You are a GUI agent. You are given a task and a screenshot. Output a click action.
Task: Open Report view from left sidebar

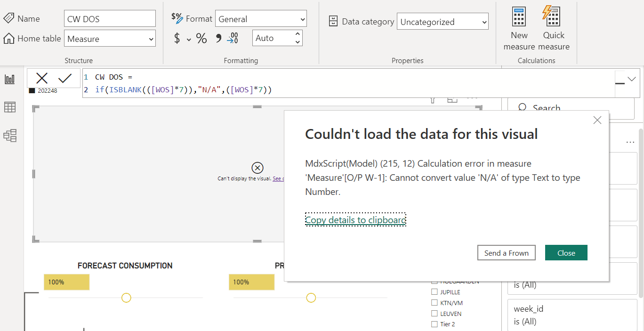point(10,79)
